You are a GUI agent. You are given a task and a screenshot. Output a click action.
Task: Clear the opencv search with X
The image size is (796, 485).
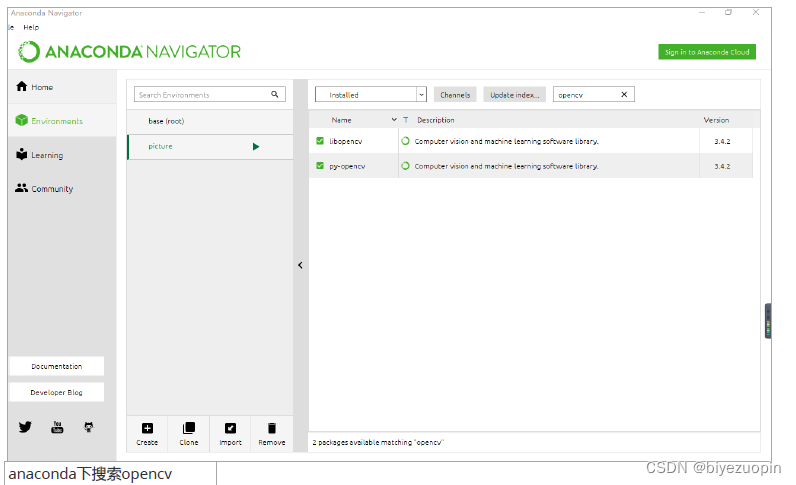pyautogui.click(x=624, y=94)
